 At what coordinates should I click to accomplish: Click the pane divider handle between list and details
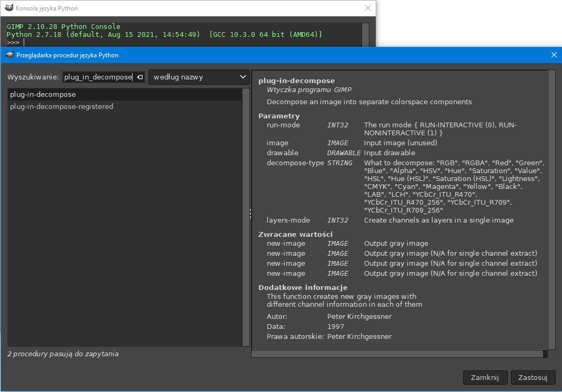[250, 214]
